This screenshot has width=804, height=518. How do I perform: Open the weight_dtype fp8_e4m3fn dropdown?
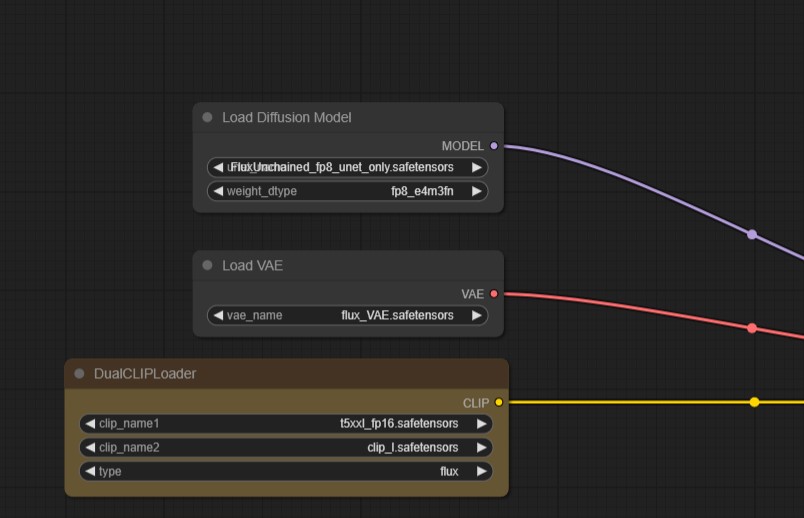point(347,191)
